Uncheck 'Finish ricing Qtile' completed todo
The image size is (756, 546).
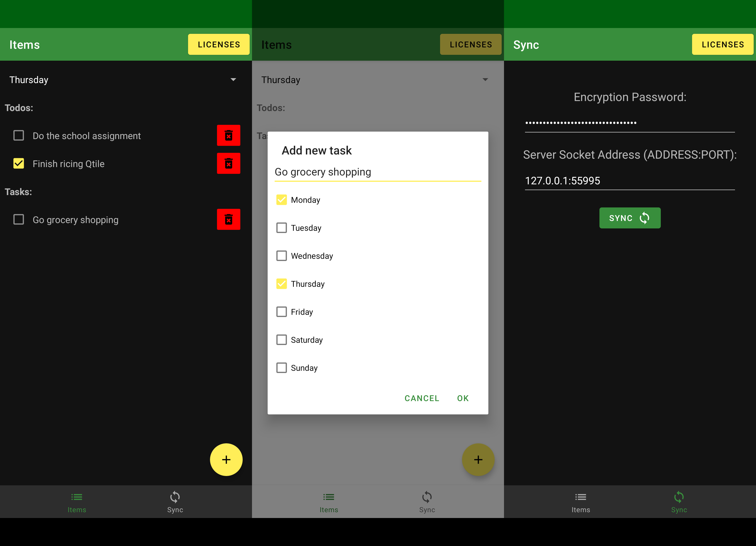click(18, 163)
